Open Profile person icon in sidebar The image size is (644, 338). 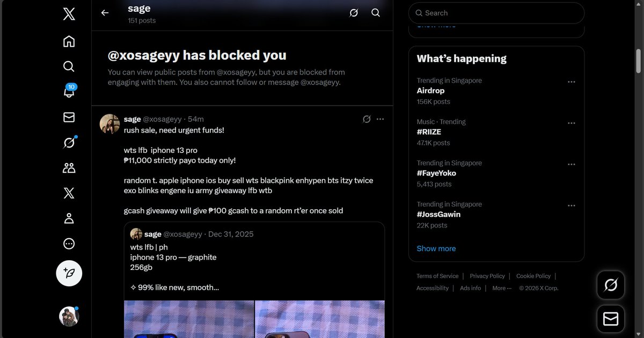(x=69, y=218)
